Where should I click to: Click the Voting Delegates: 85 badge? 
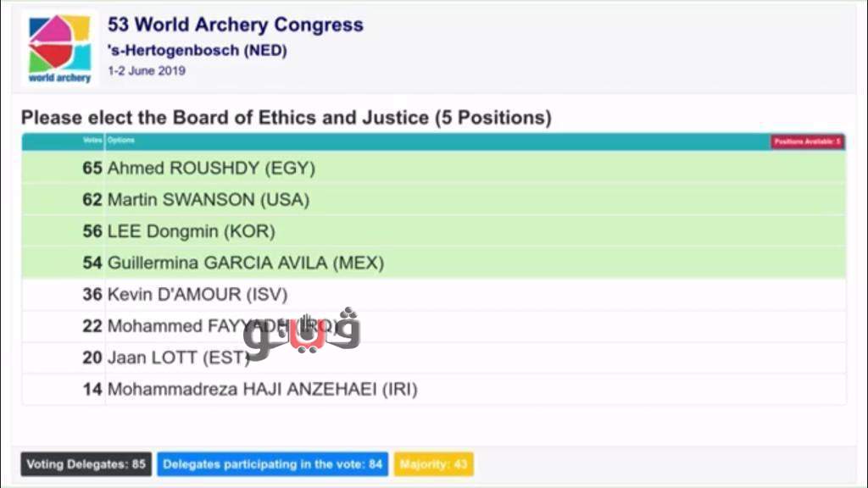click(86, 464)
